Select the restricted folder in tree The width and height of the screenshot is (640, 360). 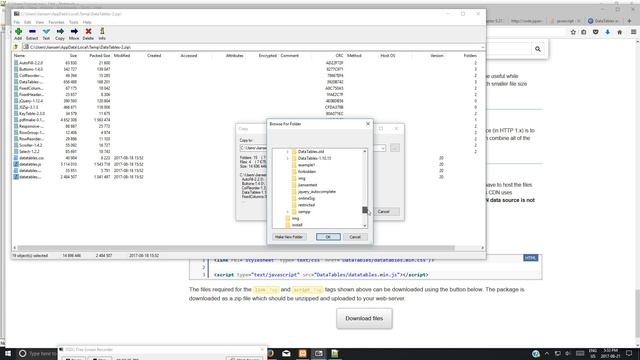pos(306,205)
